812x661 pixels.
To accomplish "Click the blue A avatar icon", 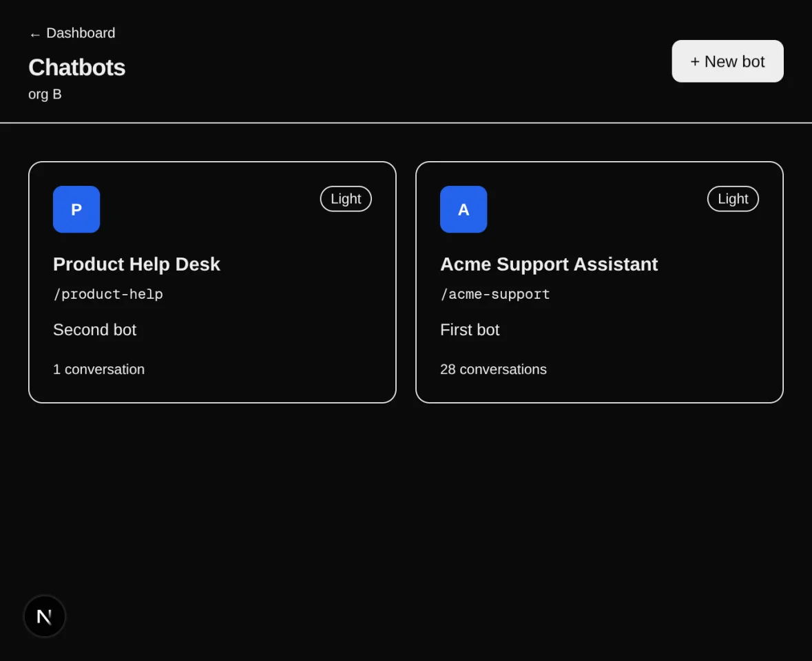I will [x=463, y=209].
